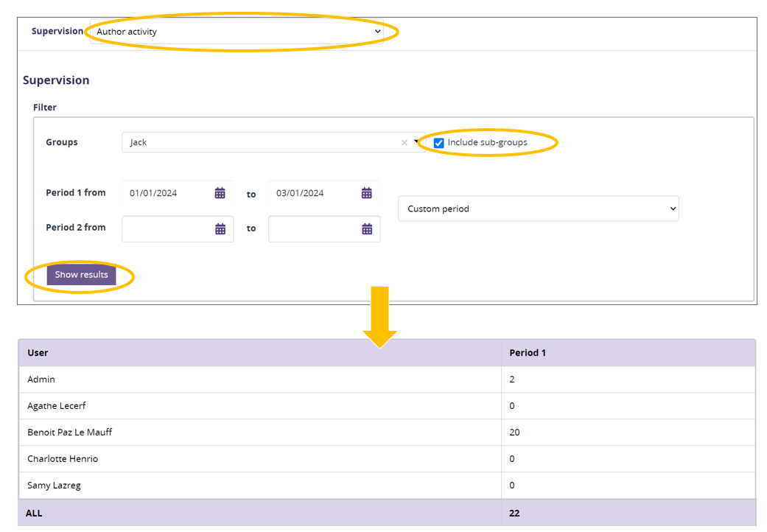Image resolution: width=767 pixels, height=532 pixels.
Task: Open the Period 2 from calendar picker
Action: (220, 229)
